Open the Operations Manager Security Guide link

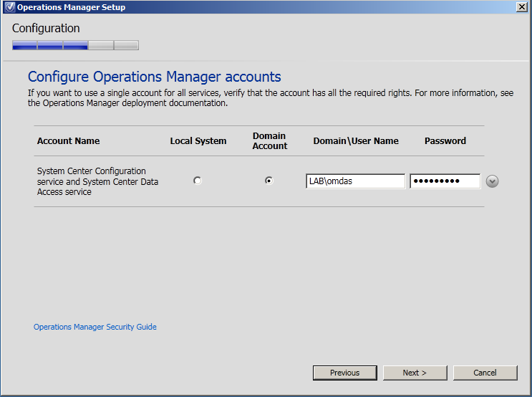click(x=95, y=327)
